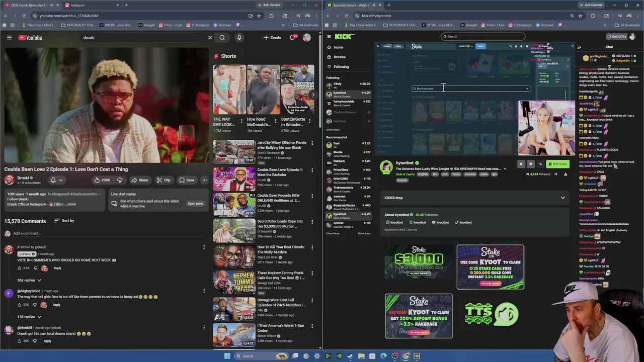This screenshot has width=644, height=362.
Task: Clear the YouTube search box with X
Action: pyautogui.click(x=210, y=38)
